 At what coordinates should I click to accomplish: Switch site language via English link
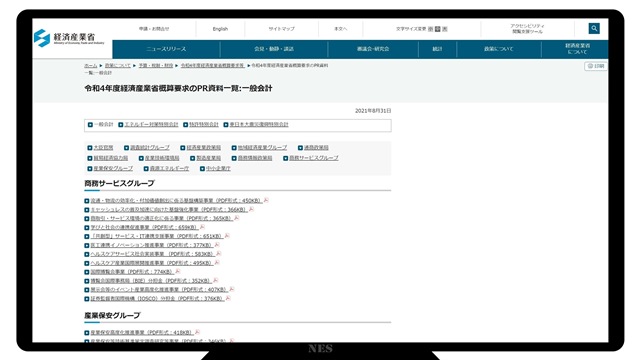[220, 29]
